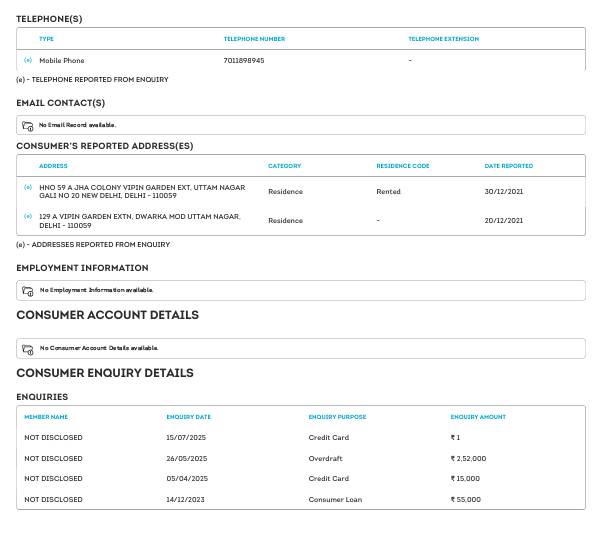
Task: Click the Consumer Enquiry Details heading
Action: point(105,373)
